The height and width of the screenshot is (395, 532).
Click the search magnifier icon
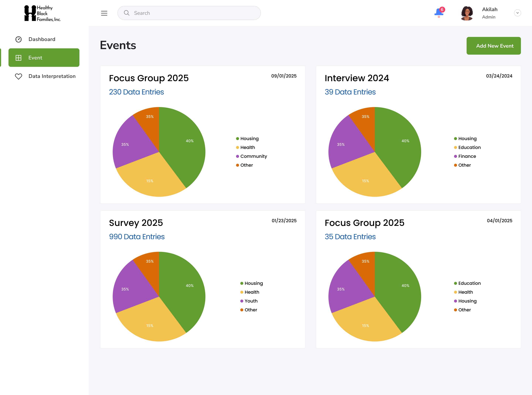point(127,13)
